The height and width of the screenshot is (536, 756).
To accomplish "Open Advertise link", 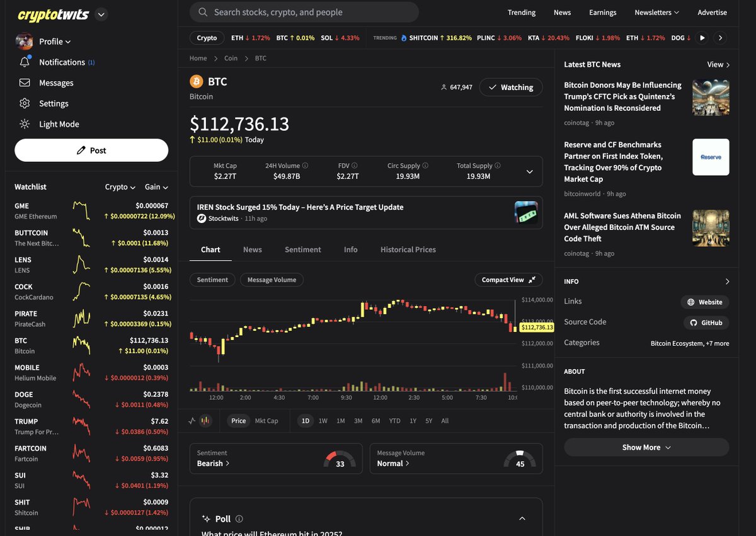I will coord(712,12).
